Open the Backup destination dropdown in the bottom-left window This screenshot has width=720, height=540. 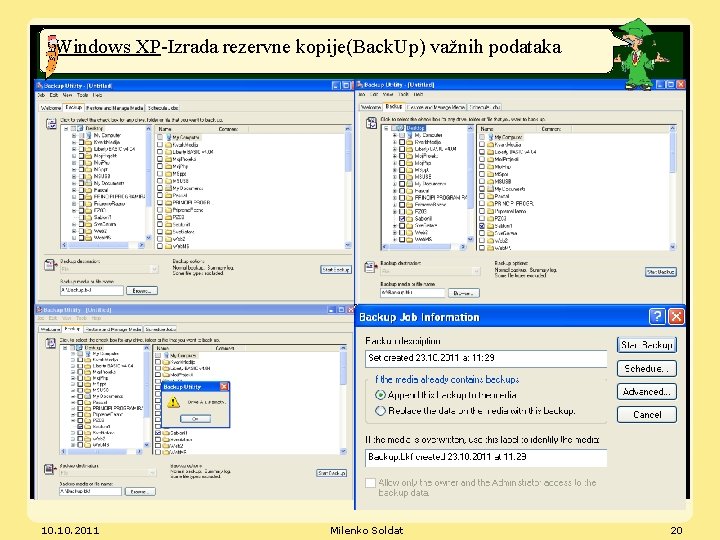(x=151, y=473)
